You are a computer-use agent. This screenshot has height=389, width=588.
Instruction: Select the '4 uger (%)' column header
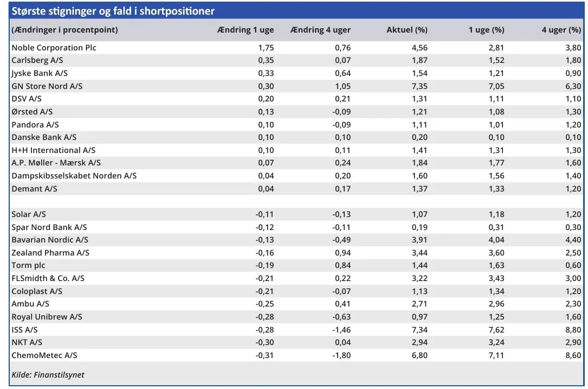[561, 30]
